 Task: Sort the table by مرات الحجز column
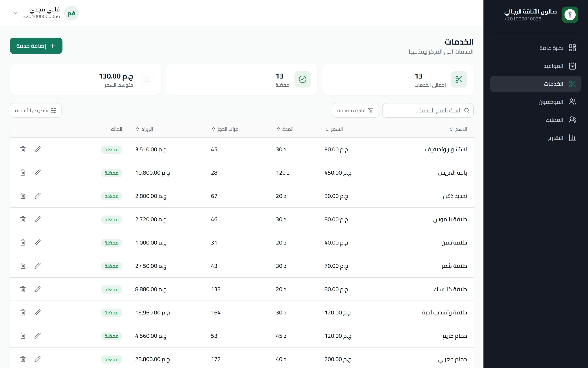225,129
